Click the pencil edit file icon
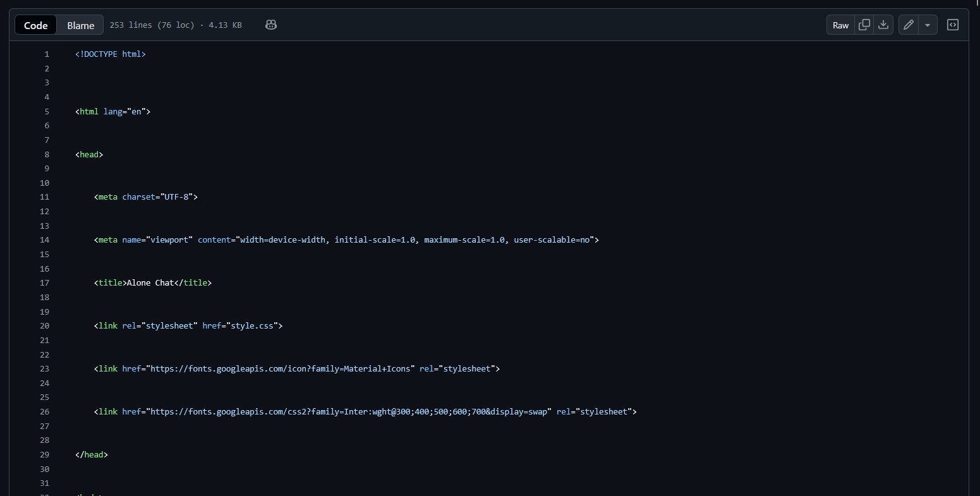980x496 pixels. [x=908, y=25]
